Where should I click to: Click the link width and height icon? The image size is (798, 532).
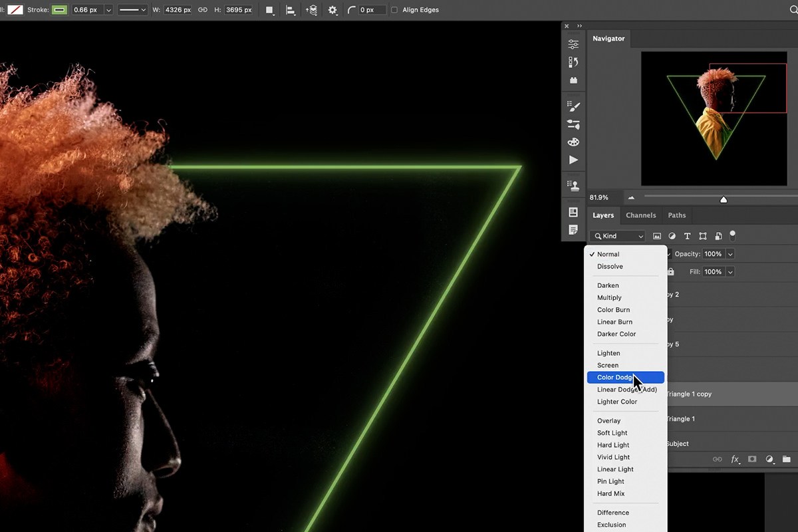coord(203,10)
